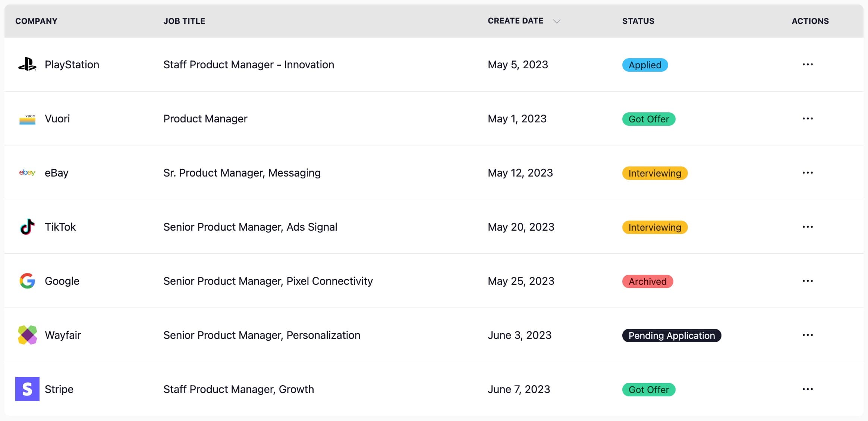Click the 'Interviewing' badge on eBay row

654,172
